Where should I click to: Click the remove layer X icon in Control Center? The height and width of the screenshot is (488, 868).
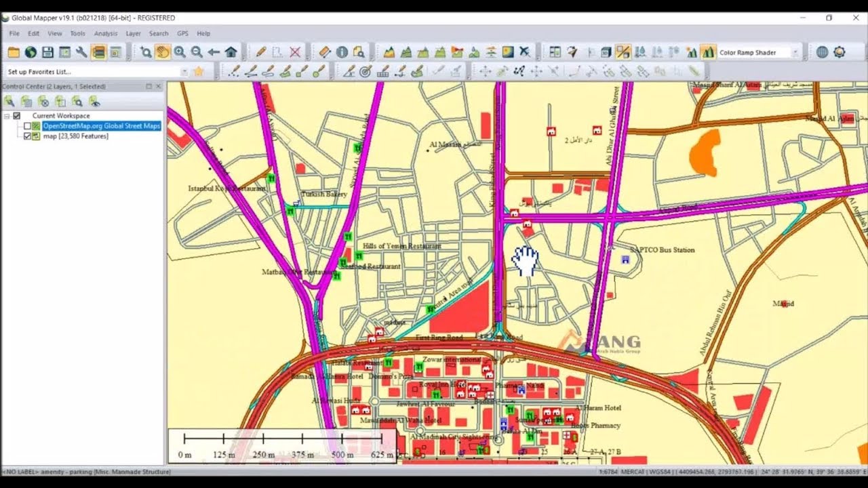pyautogui.click(x=43, y=102)
